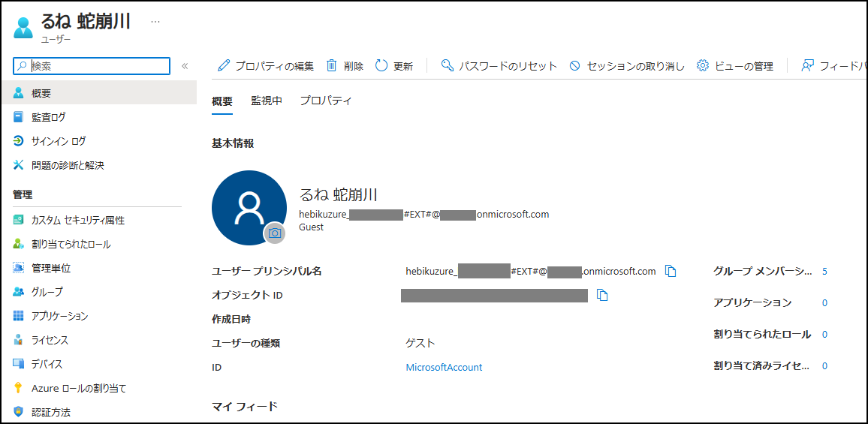Collapse the sidebar with double chevron
Screen dimensions: 868x424
[185, 67]
